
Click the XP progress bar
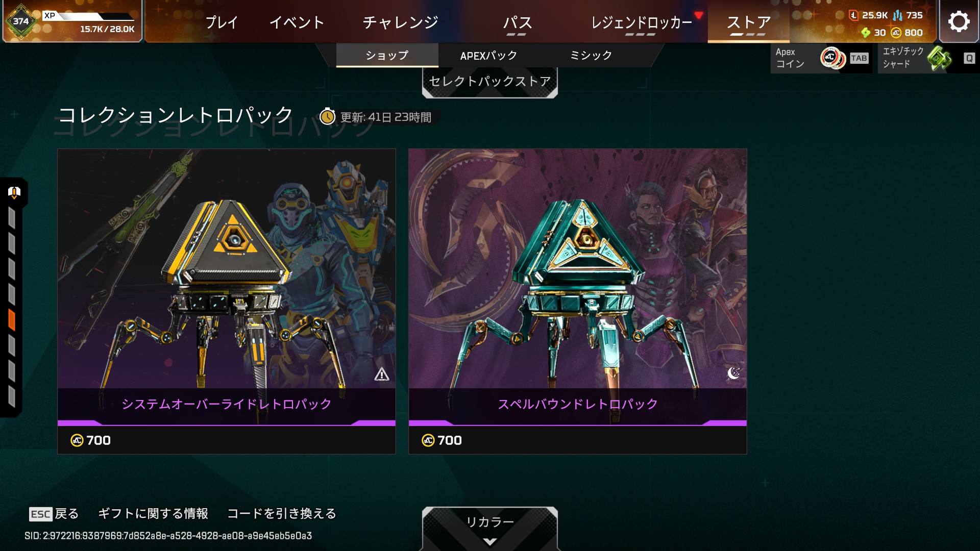tap(97, 17)
